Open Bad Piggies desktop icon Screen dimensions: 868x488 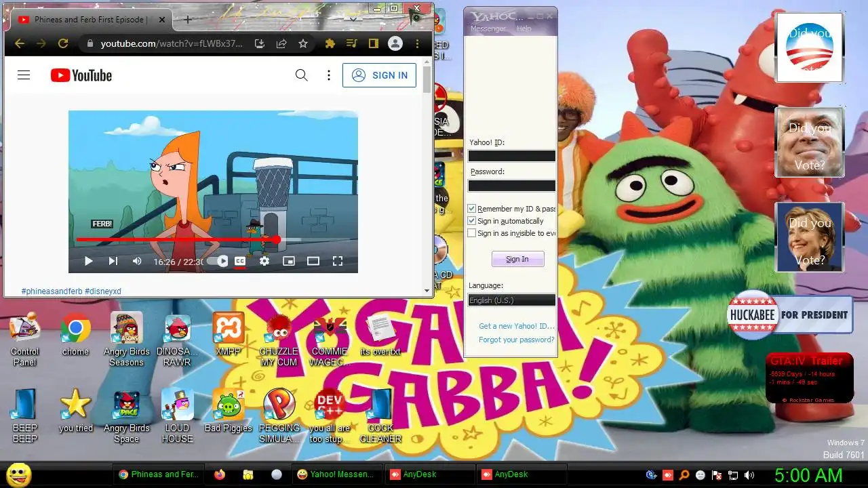pos(229,411)
